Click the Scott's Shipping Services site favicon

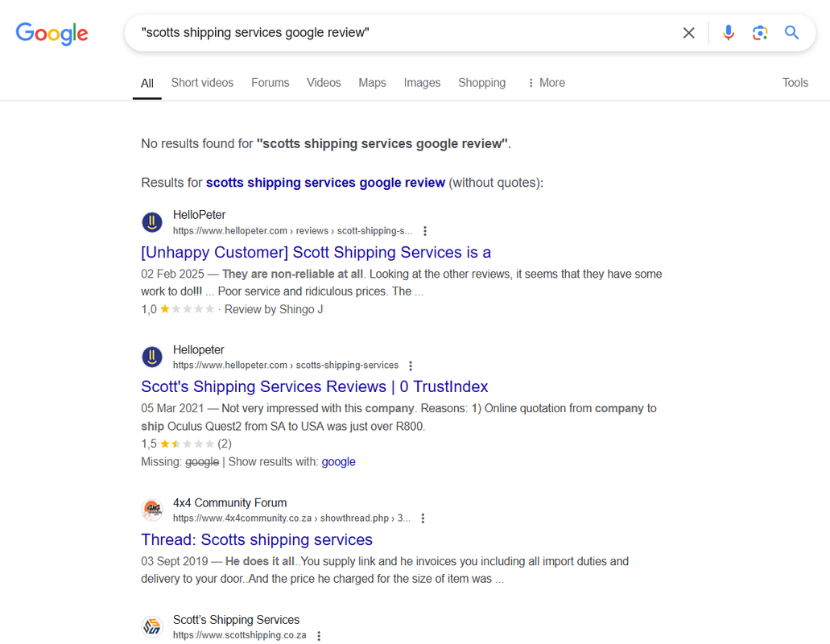152,626
